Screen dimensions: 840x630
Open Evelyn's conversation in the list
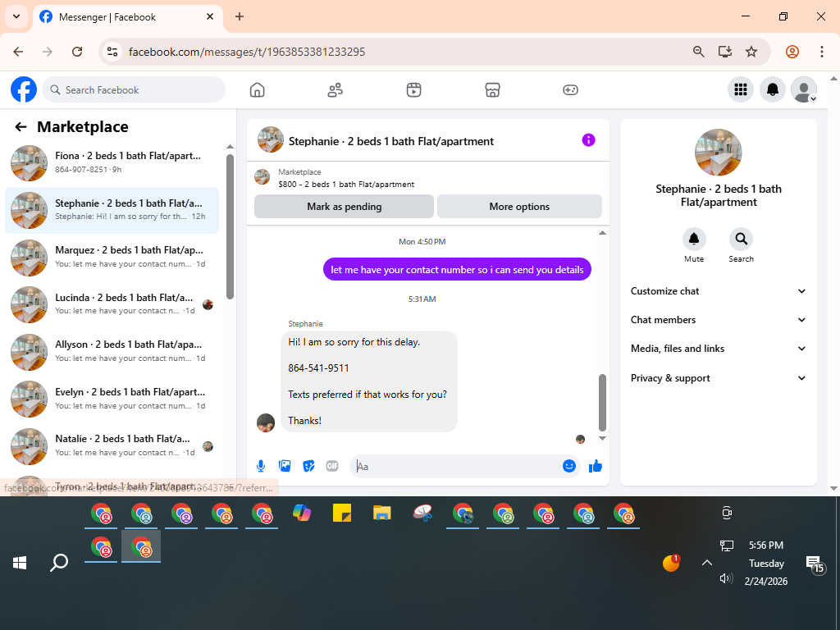pyautogui.click(x=112, y=399)
